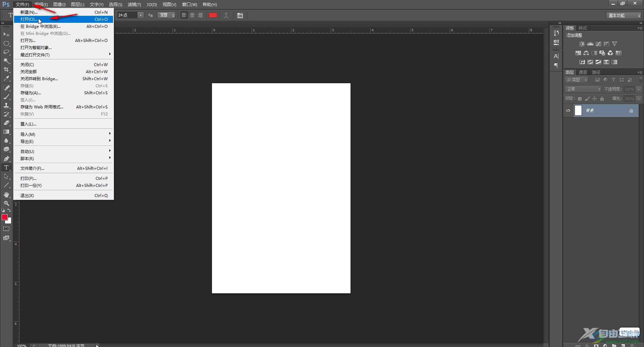Toggle lock image pixels
644x347 pixels.
tap(587, 99)
